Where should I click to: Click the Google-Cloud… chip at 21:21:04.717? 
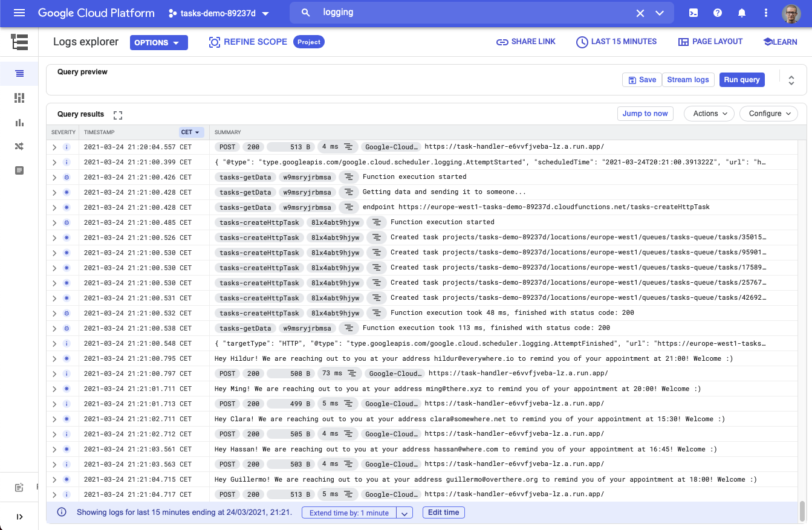tap(391, 494)
